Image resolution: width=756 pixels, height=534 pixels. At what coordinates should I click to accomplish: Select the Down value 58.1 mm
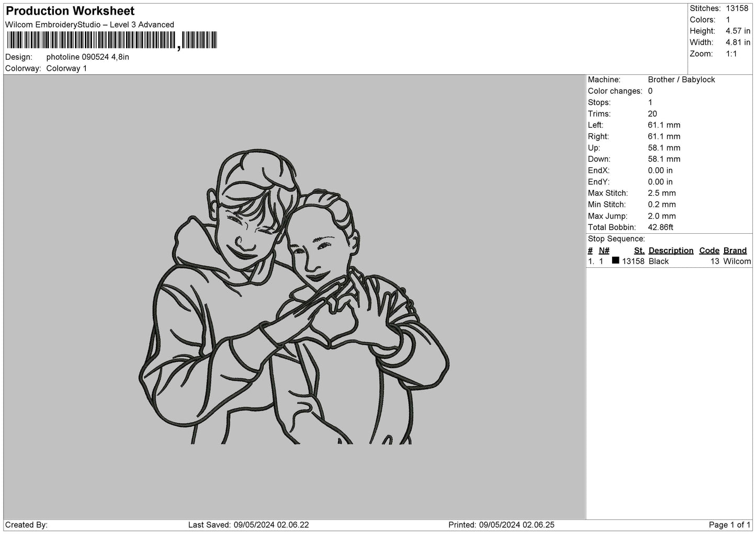pyautogui.click(x=664, y=159)
